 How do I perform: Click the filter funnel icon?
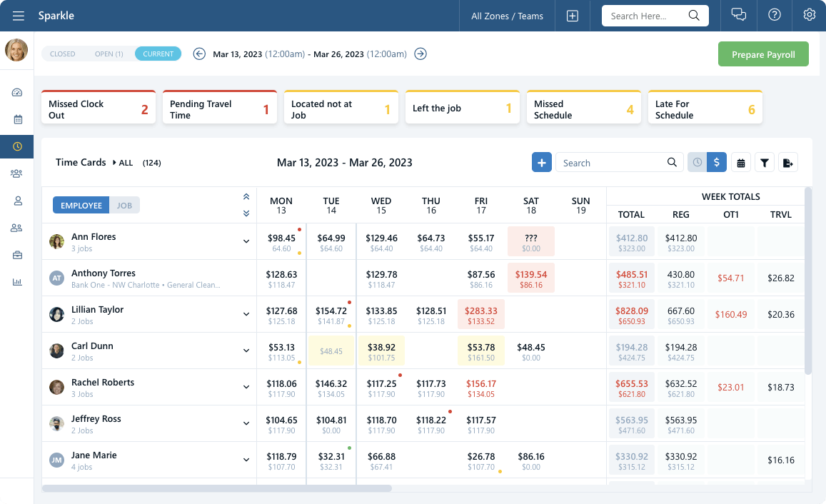pyautogui.click(x=765, y=163)
